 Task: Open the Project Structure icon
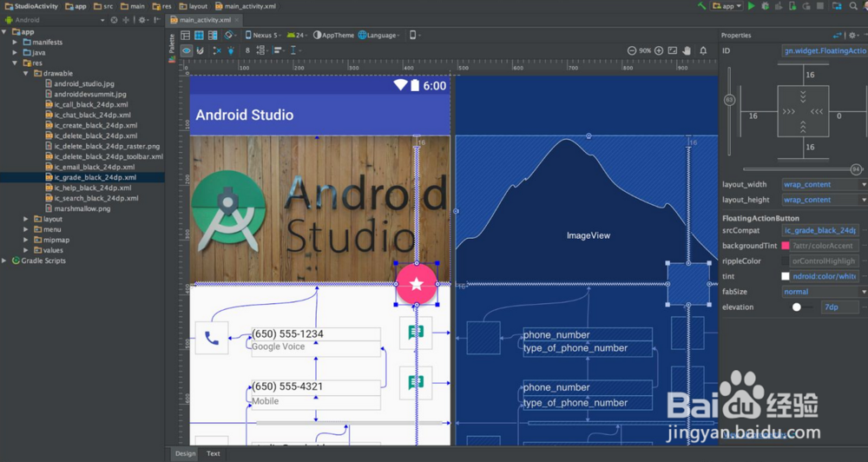point(837,6)
